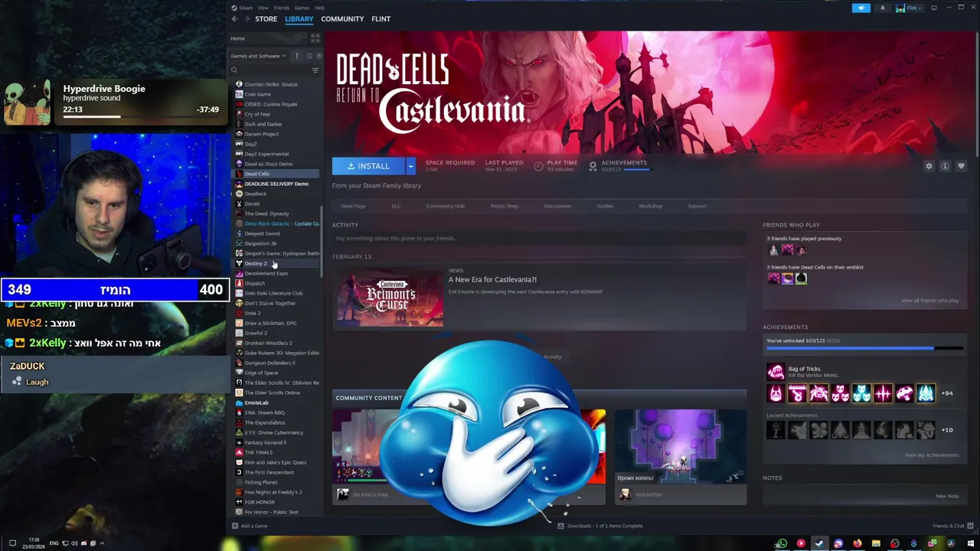Open the notifications bell icon
The height and width of the screenshot is (551, 980).
pos(882,8)
